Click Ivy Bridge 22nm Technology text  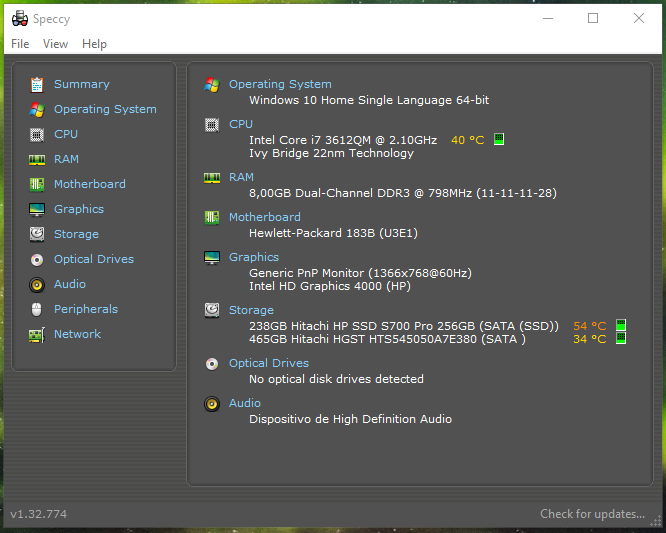[331, 153]
